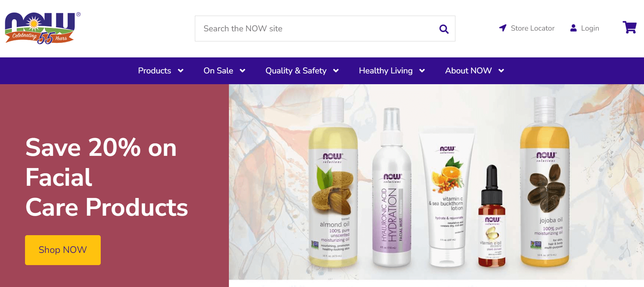Open the Healthy Living menu

(x=386, y=71)
